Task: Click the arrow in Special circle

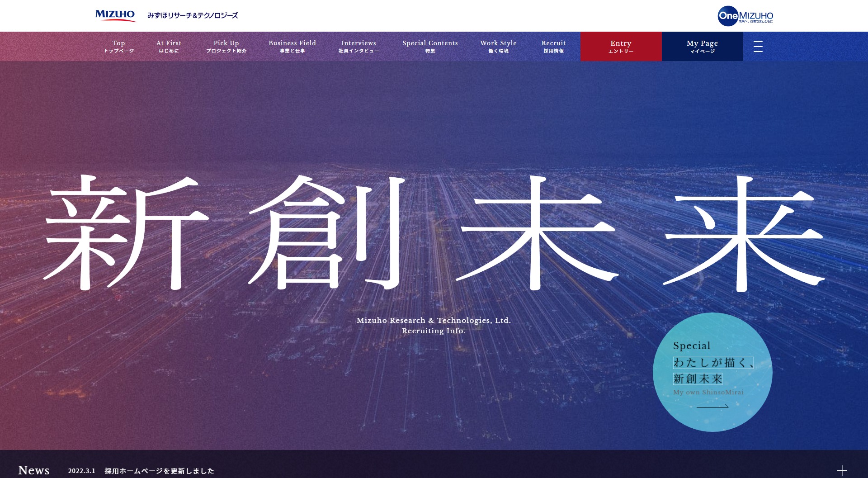Action: coord(712,407)
